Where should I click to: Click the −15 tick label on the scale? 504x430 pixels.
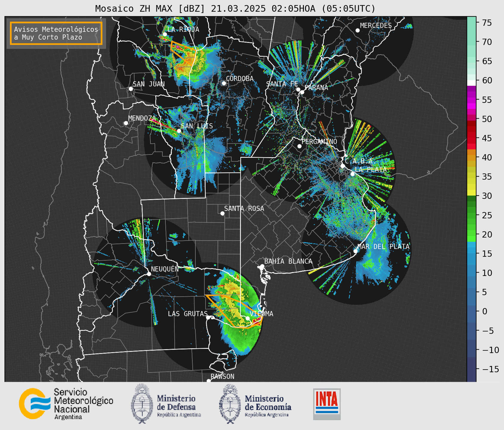pos(490,369)
